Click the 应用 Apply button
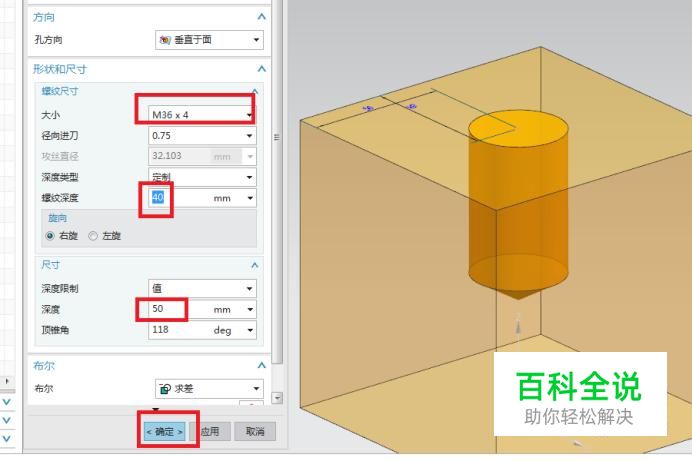This screenshot has height=461, width=692. pos(210,431)
